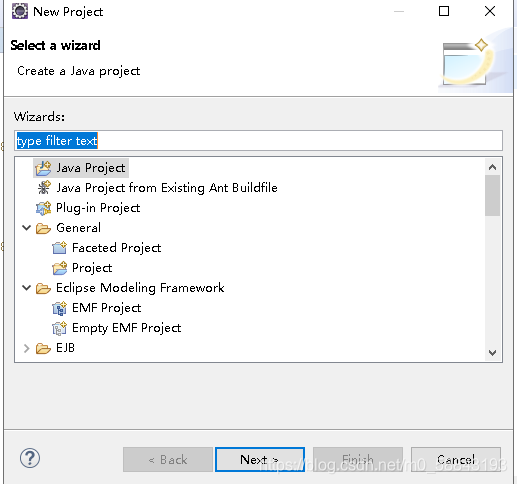The width and height of the screenshot is (517, 484).
Task: Select Java Project from Existing Ant Buildfile
Action: [167, 188]
